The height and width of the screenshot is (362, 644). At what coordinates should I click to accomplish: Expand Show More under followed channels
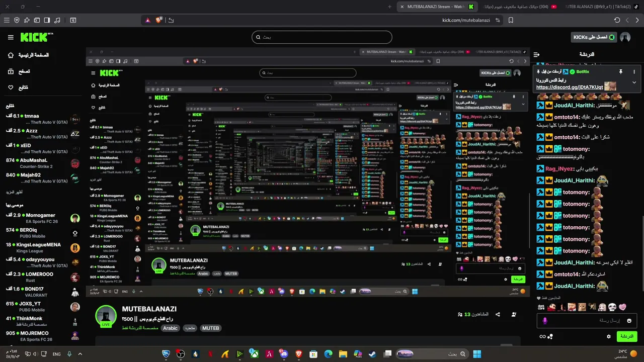coord(14,192)
